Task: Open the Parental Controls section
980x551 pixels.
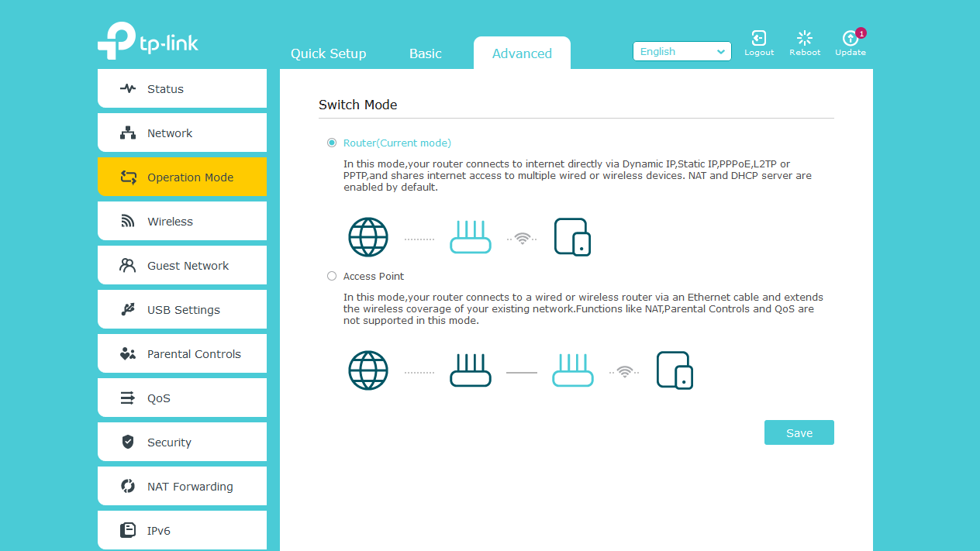Action: click(182, 353)
